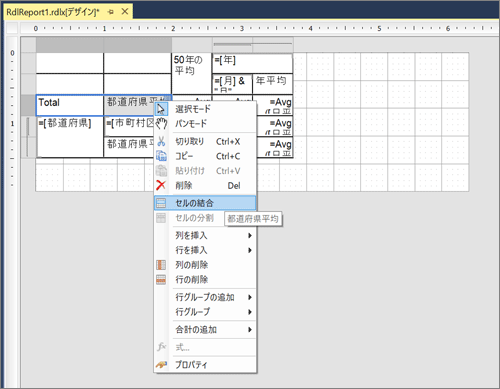500x389 pixels.
Task: Click the first column handle above the table
Action: pyautogui.click(x=70, y=45)
